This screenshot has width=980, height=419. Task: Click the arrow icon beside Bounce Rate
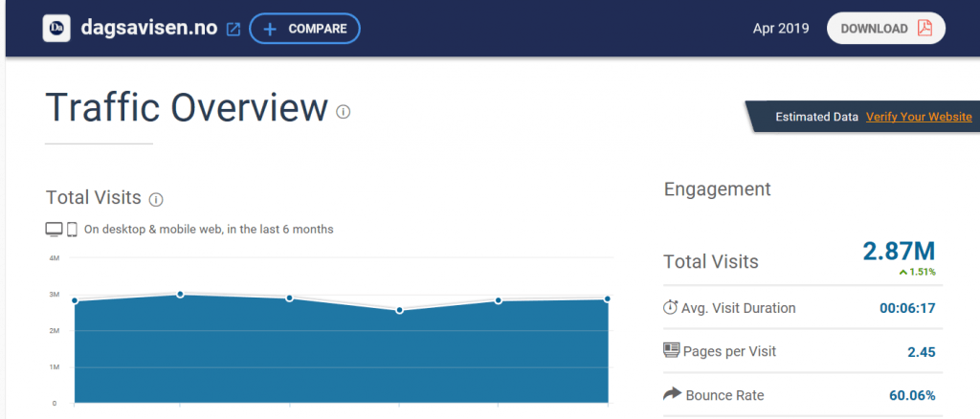[671, 394]
